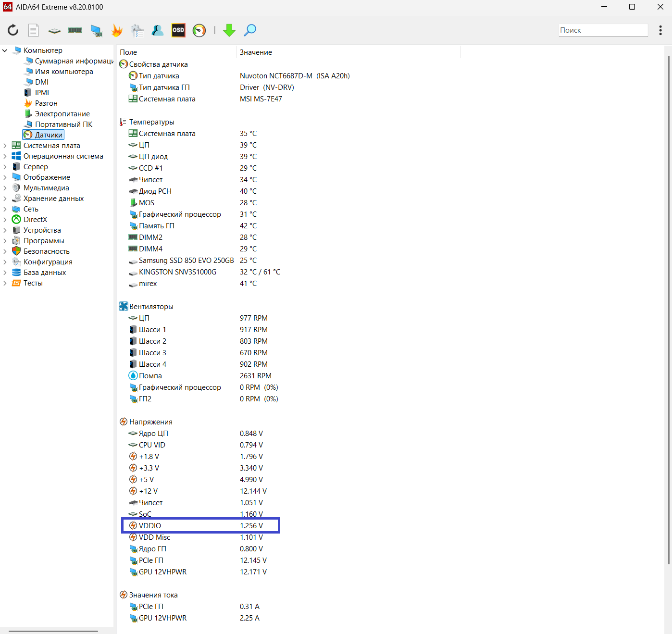Expand the Сеть tree chevron
The image size is (672, 634).
(5, 209)
